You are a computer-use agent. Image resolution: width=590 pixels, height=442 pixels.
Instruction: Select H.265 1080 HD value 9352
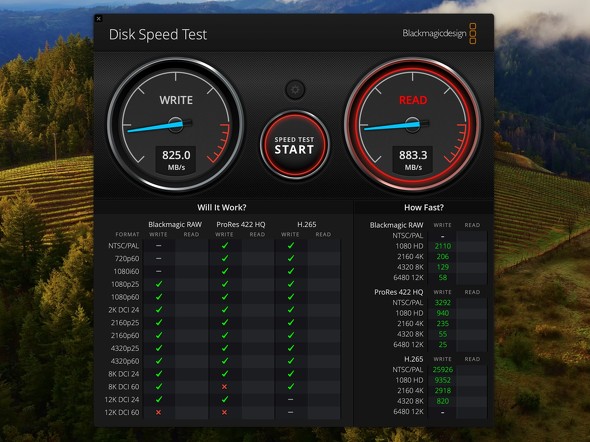[442, 380]
